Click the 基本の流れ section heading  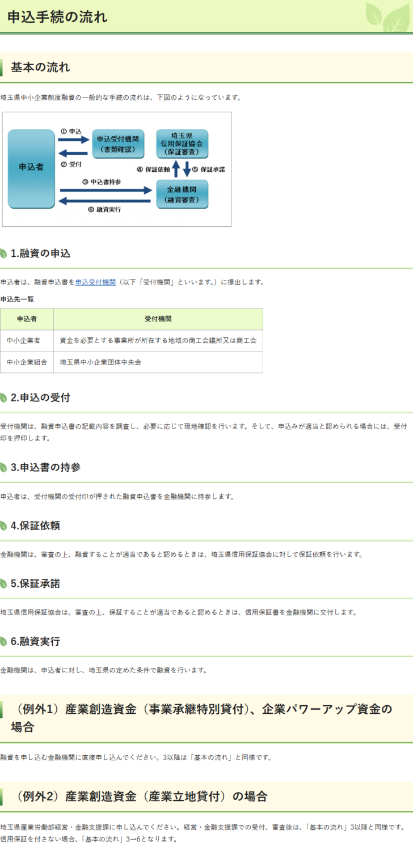coord(41,67)
